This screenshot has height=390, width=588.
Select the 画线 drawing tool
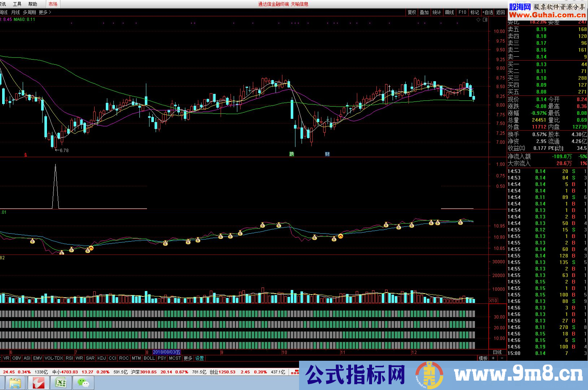[449, 12]
